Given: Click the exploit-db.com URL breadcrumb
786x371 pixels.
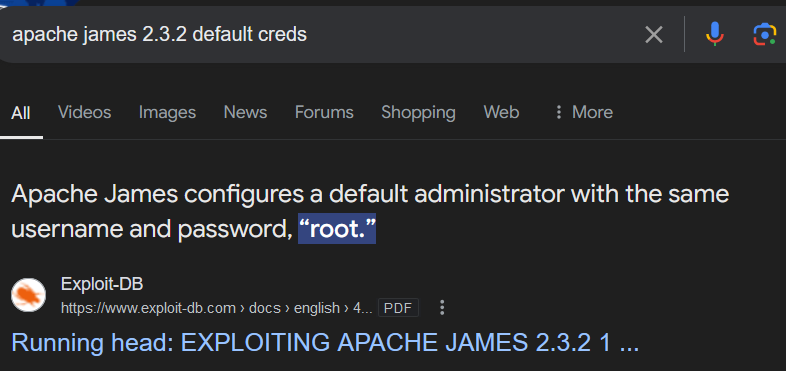Looking at the screenshot, I should [216, 308].
